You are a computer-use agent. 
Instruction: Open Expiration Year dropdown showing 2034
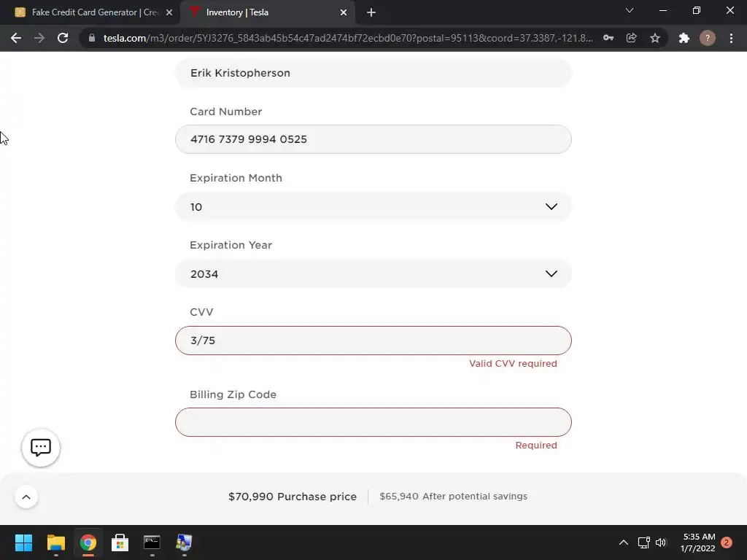tap(373, 274)
